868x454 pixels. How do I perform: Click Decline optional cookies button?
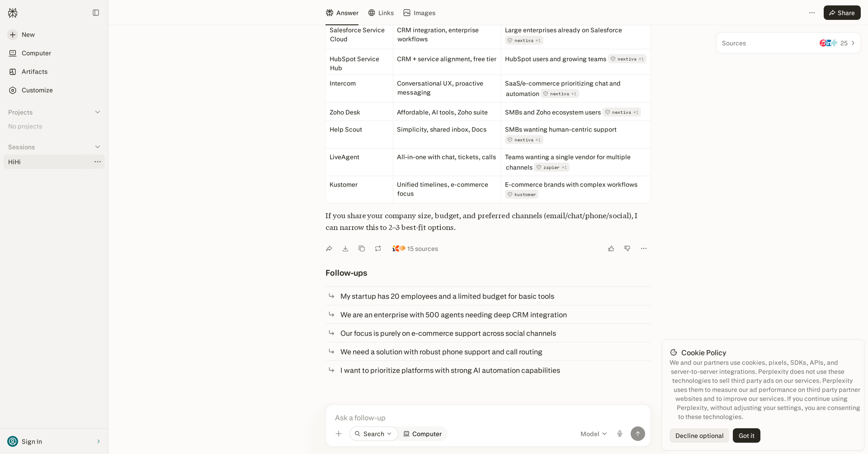pos(699,435)
